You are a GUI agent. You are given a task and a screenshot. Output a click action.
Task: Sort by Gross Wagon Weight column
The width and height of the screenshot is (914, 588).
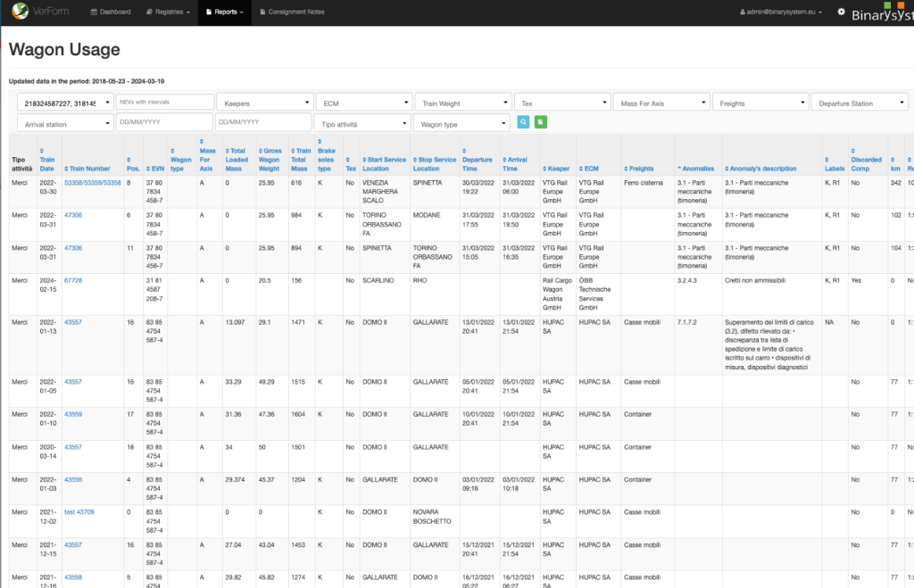270,160
